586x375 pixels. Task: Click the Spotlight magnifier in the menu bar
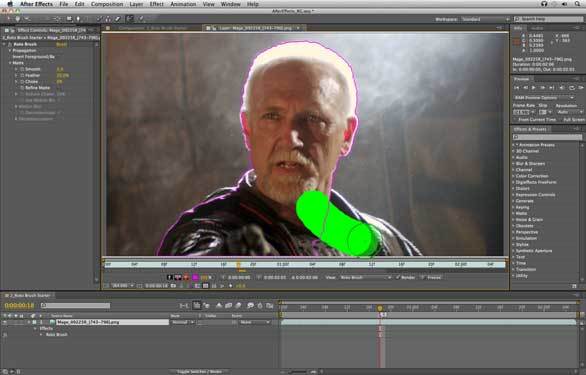click(577, 4)
